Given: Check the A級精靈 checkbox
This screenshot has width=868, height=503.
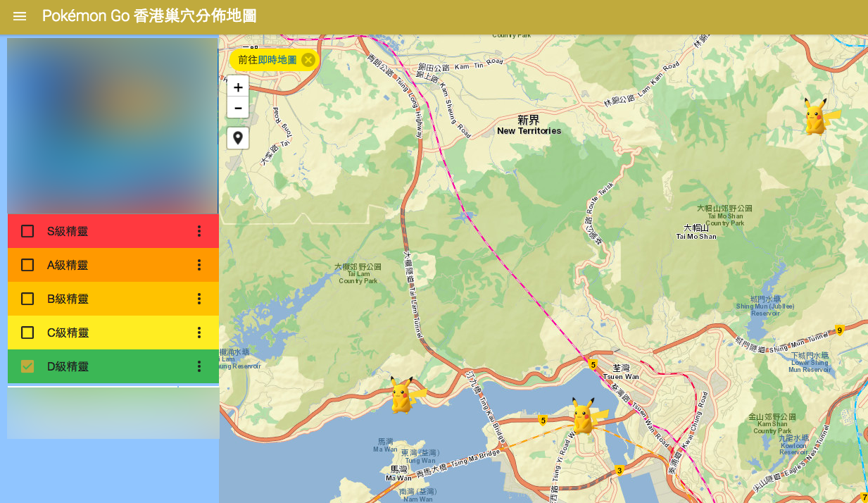Looking at the screenshot, I should [27, 265].
